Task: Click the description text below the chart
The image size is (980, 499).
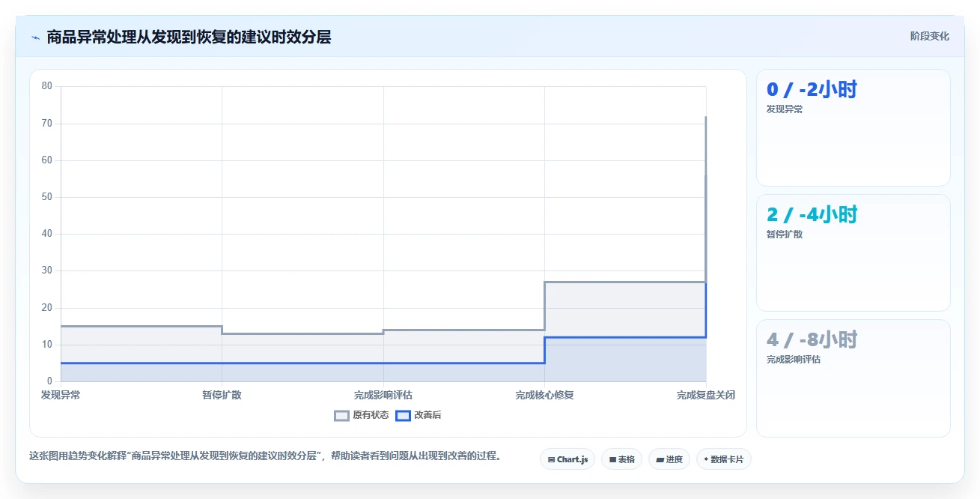Action: [x=265, y=456]
